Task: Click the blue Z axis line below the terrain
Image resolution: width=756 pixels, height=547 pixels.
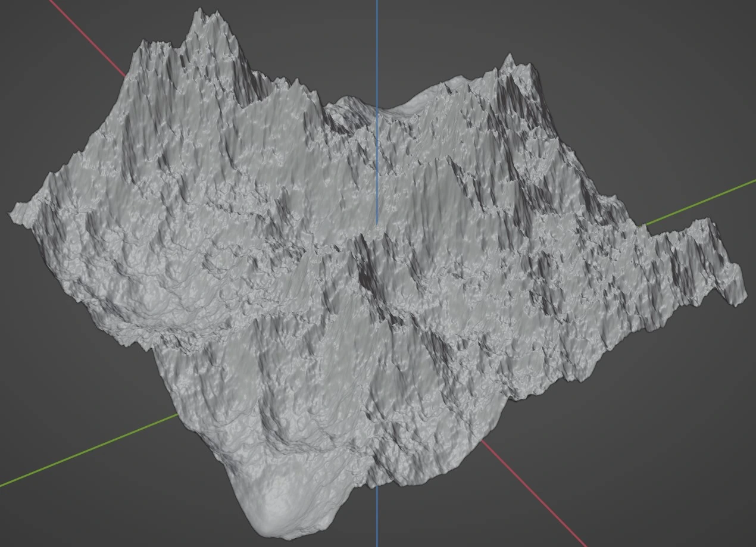Action: (x=377, y=517)
